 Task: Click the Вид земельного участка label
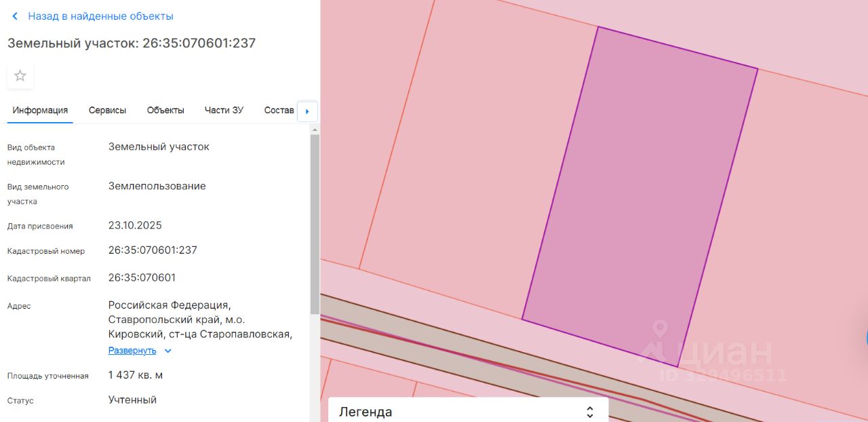pos(38,194)
